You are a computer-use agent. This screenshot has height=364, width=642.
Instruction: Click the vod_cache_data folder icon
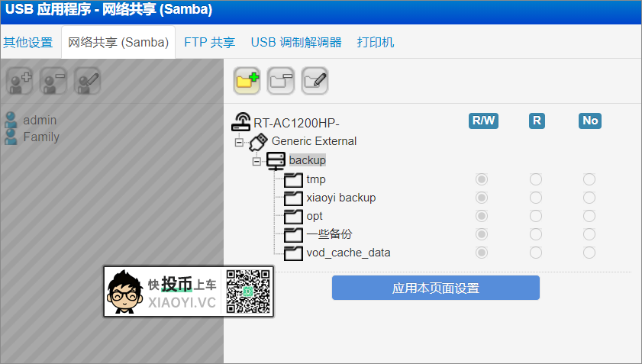pos(293,253)
